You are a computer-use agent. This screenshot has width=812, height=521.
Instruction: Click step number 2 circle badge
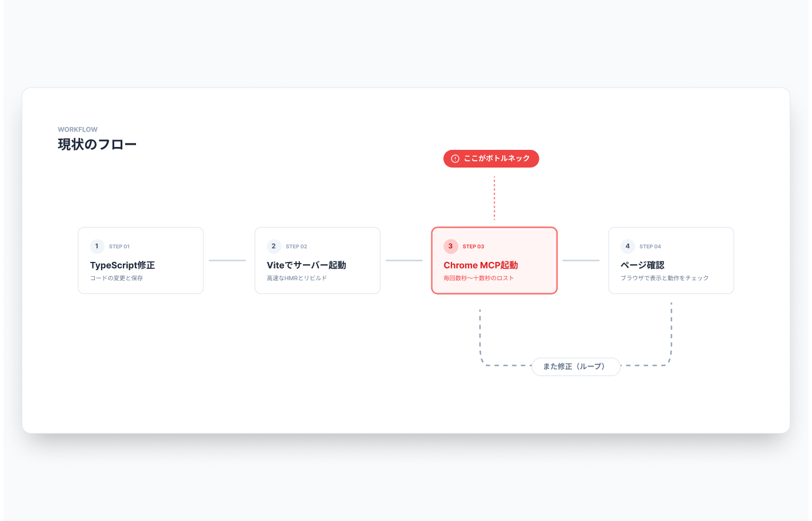pos(274,246)
